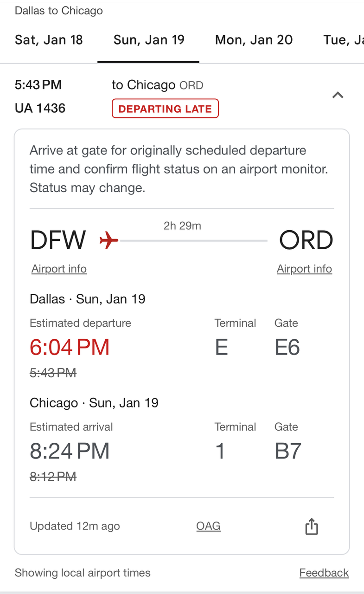Collapse the UA 1436 flight details

coord(338,96)
